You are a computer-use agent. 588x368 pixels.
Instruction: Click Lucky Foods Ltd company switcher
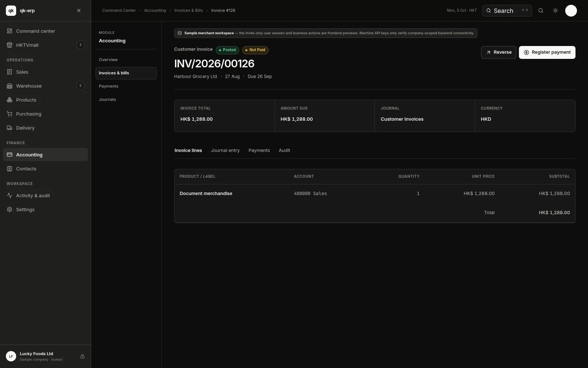(x=45, y=356)
